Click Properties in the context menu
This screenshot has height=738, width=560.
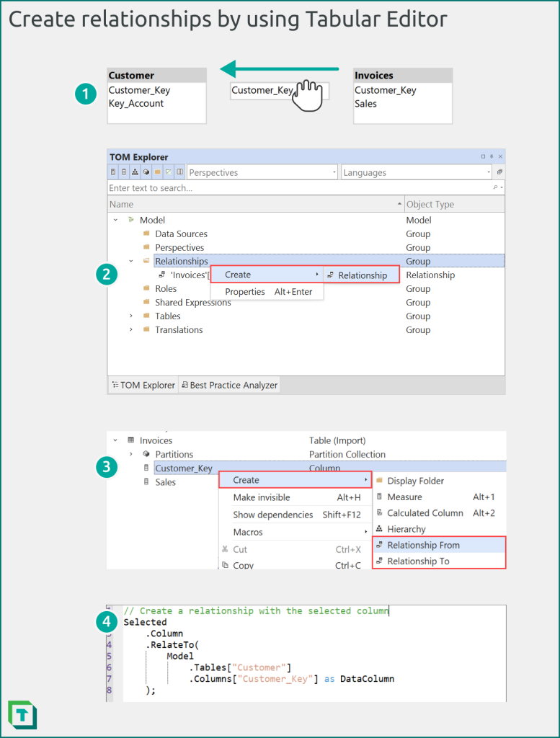[x=245, y=292]
